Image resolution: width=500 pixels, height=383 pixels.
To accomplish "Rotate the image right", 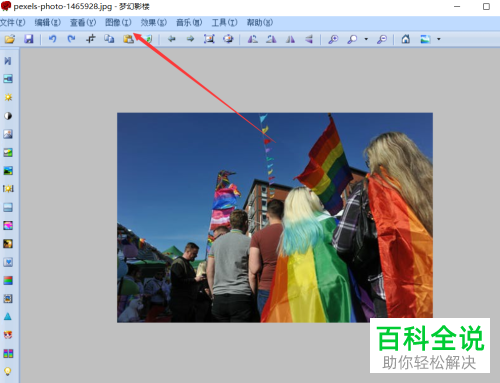I will (x=271, y=39).
